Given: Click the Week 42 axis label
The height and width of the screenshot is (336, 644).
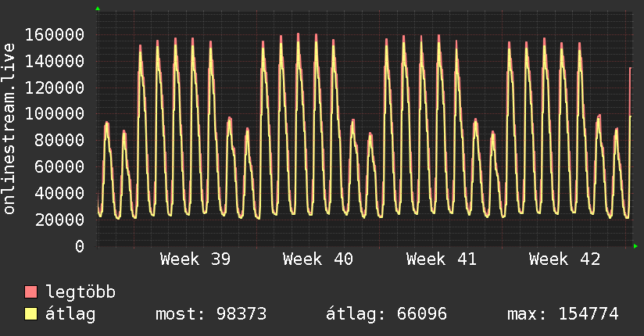Looking at the screenshot, I should [565, 259].
